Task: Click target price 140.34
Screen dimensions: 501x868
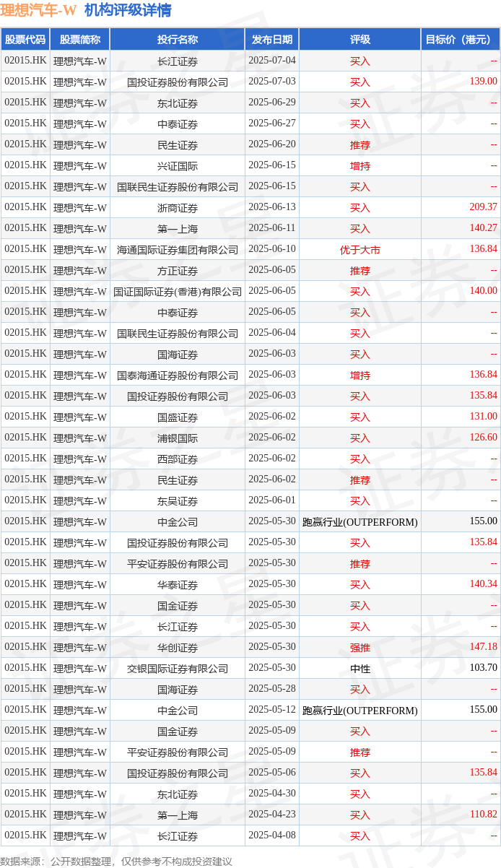Action: (x=483, y=584)
